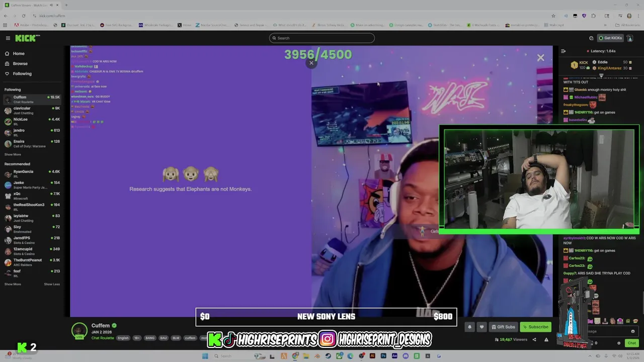The image size is (644, 362).
Task: Open the user profile avatar menu
Action: (x=630, y=38)
